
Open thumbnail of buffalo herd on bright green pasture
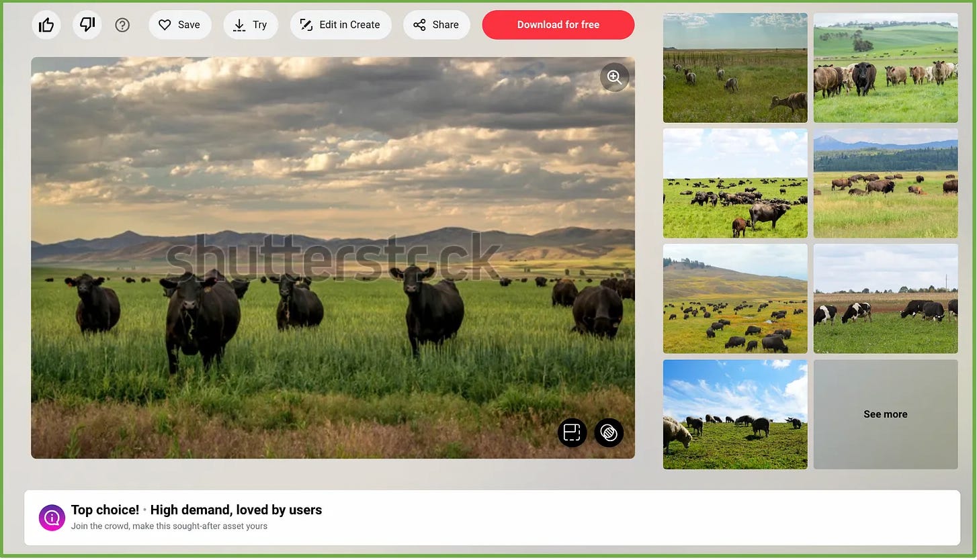(x=735, y=183)
